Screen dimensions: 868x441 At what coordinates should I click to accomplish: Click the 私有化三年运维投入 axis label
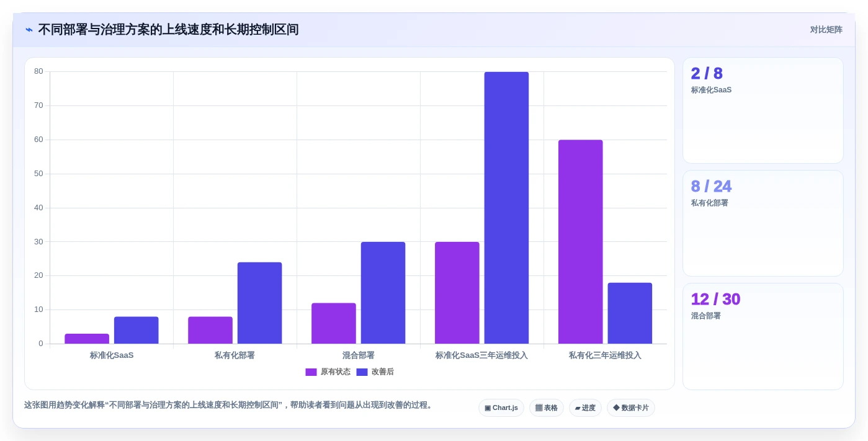coord(605,355)
